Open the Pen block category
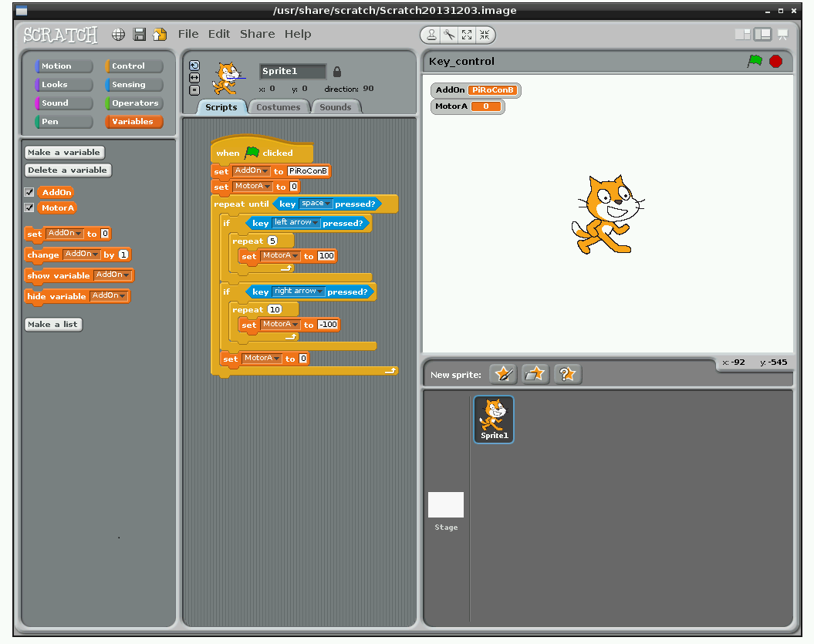814x644 pixels. click(63, 121)
